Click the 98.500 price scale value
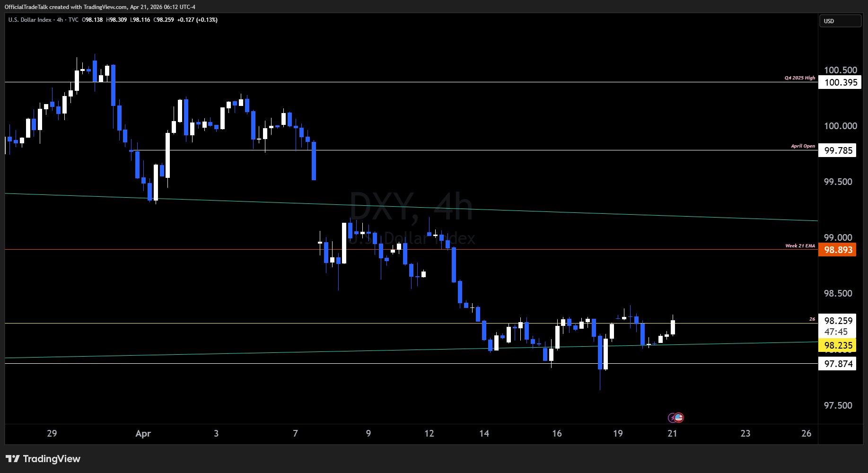The height and width of the screenshot is (473, 868). [838, 293]
